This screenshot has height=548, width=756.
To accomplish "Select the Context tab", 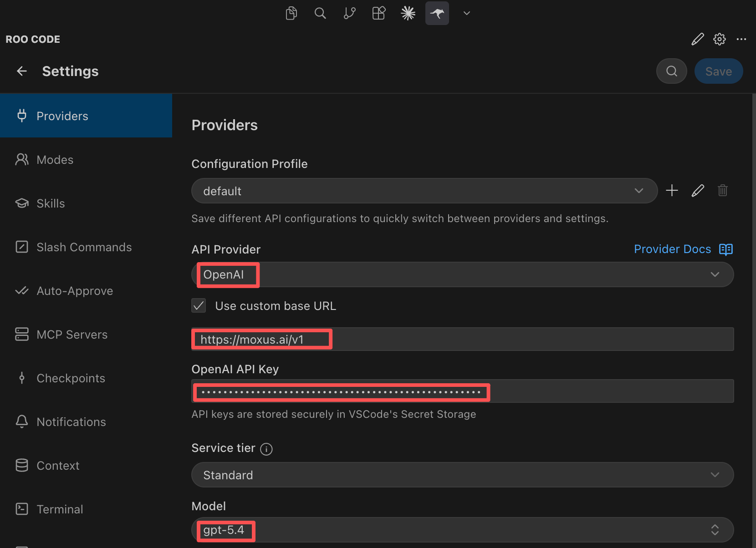I will point(86,465).
